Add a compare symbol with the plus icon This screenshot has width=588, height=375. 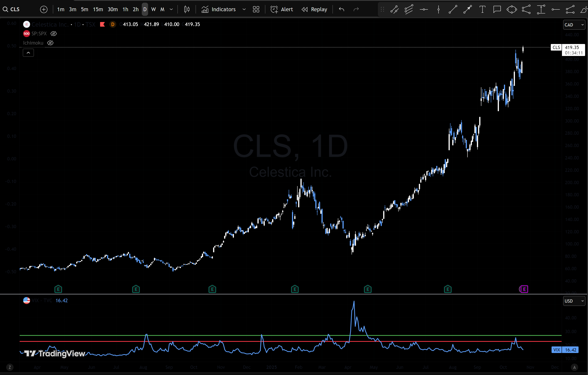pyautogui.click(x=44, y=9)
